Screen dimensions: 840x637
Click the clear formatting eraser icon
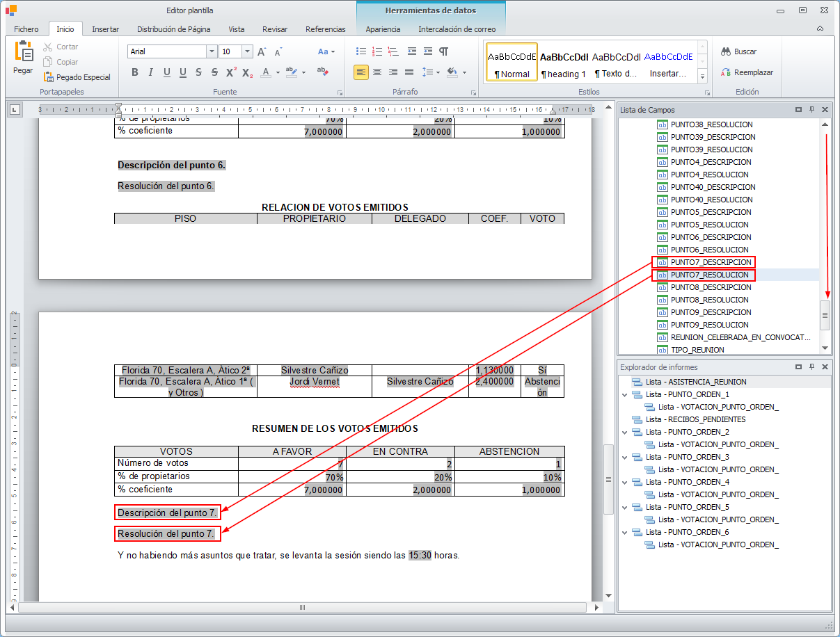[322, 72]
